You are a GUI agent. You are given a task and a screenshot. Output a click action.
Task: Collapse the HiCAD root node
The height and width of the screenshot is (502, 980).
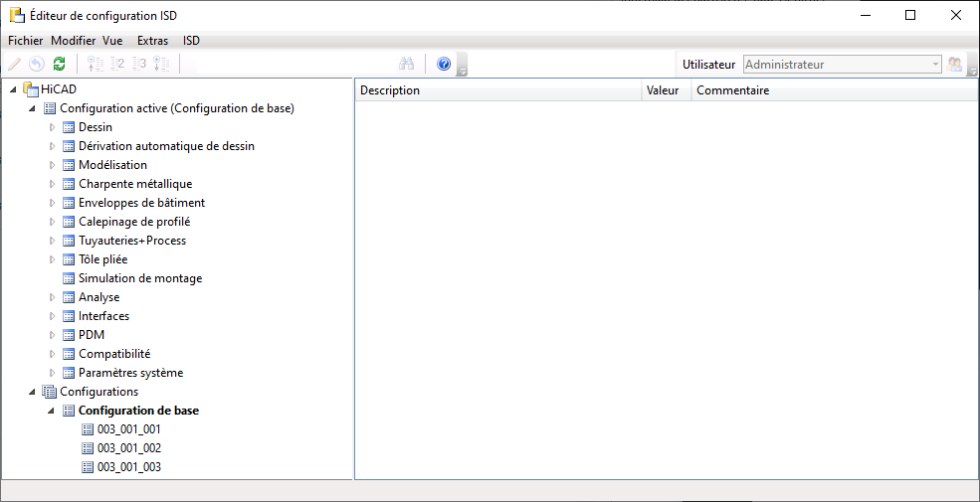13,89
